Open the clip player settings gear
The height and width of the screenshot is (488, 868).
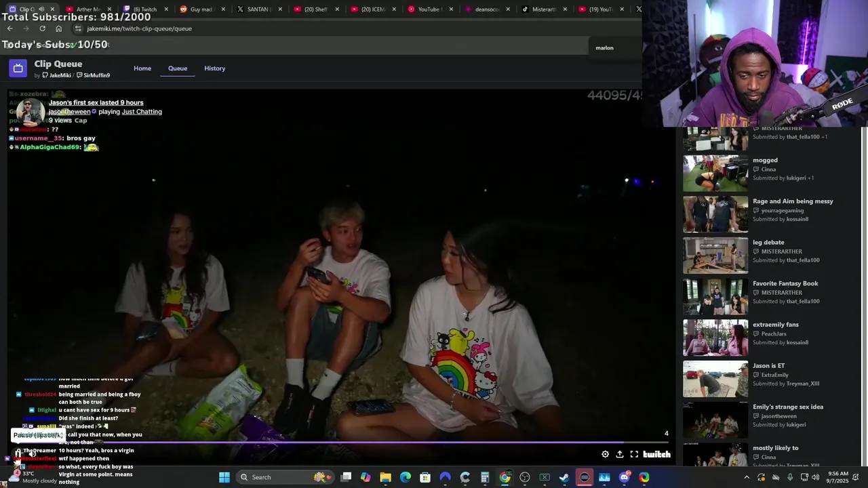click(x=605, y=455)
